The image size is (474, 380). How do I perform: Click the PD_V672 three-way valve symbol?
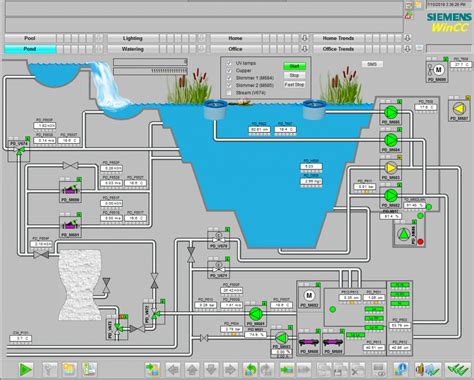point(155,314)
